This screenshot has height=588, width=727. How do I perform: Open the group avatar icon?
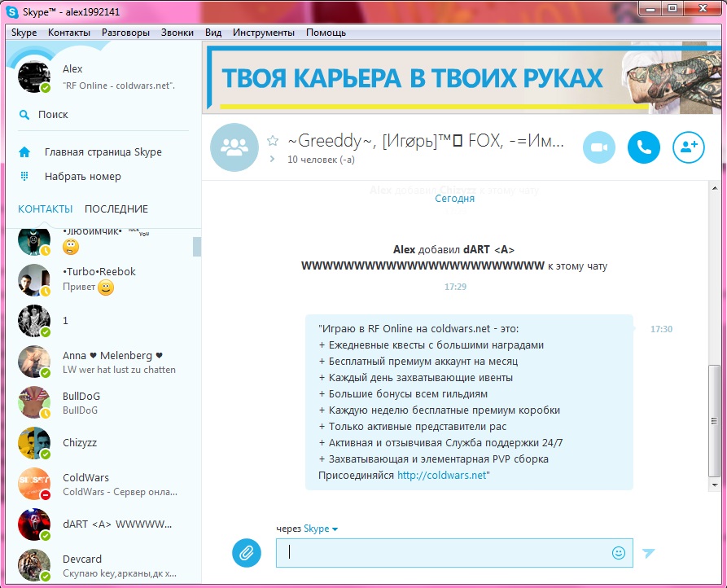coord(234,147)
